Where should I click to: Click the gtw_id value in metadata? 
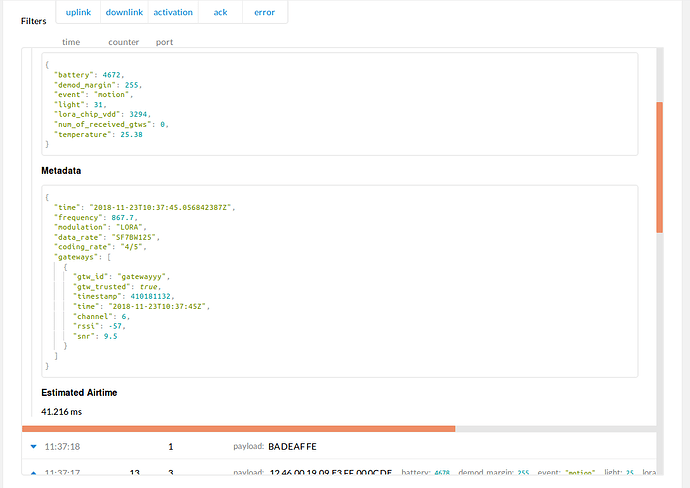(141, 277)
